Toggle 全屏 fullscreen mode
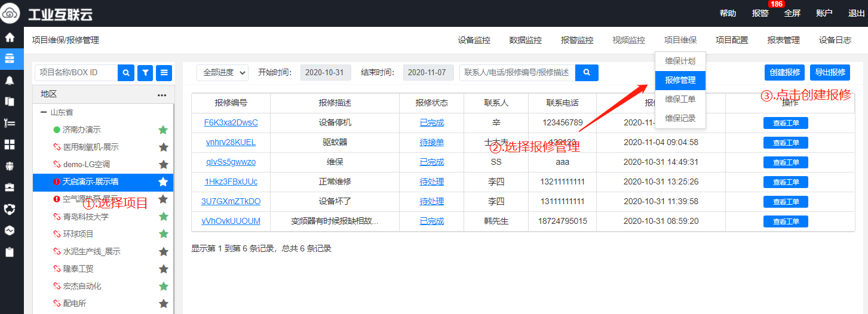Screen dimensions: 868x314 point(792,13)
